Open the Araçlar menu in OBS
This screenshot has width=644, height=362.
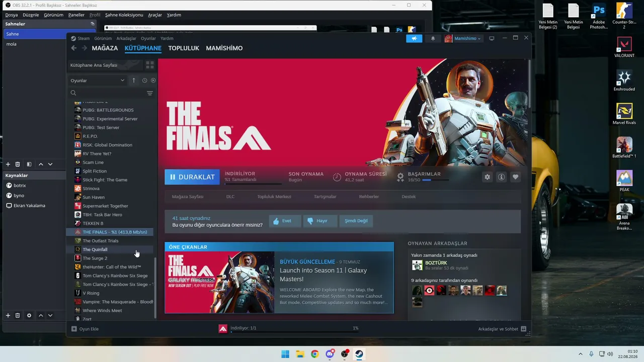(155, 15)
